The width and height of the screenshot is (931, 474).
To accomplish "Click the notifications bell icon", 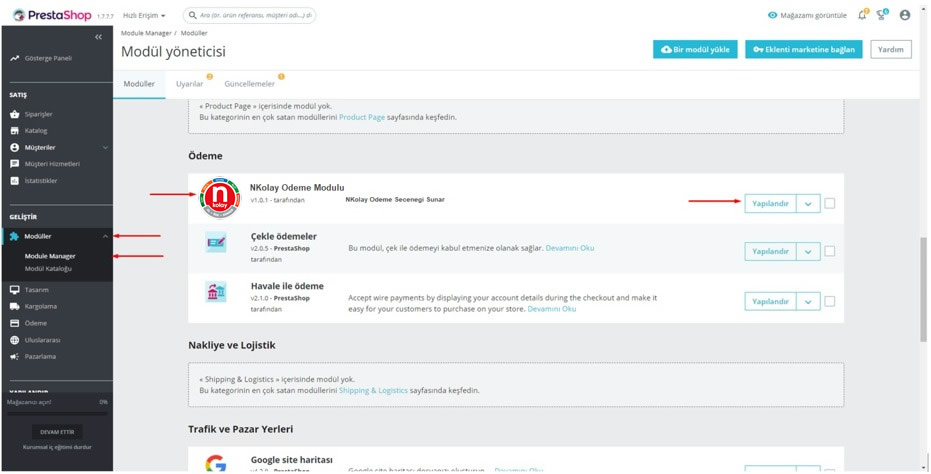I will point(863,15).
